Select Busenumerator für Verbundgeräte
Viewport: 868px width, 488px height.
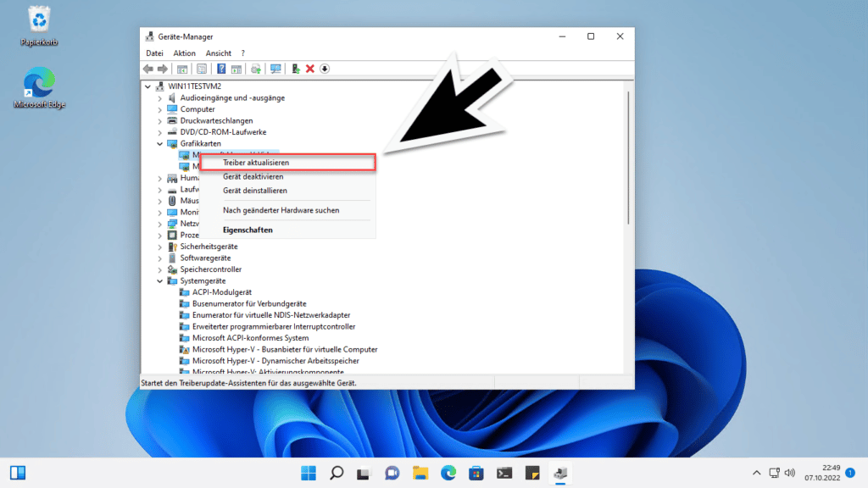[249, 304]
